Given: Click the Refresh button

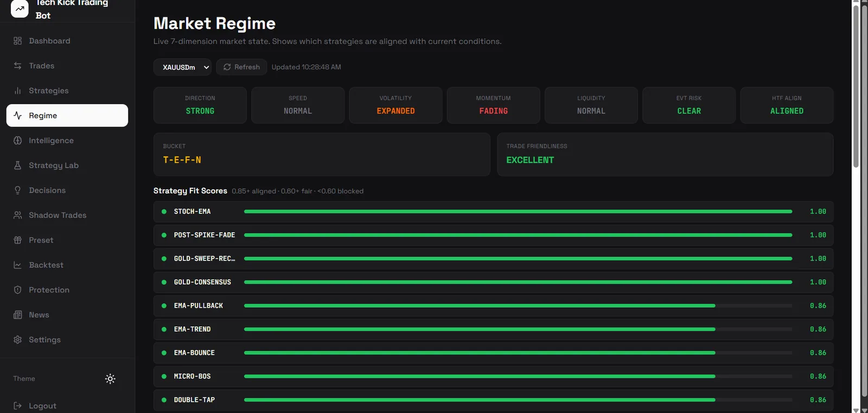Looking at the screenshot, I should point(241,67).
